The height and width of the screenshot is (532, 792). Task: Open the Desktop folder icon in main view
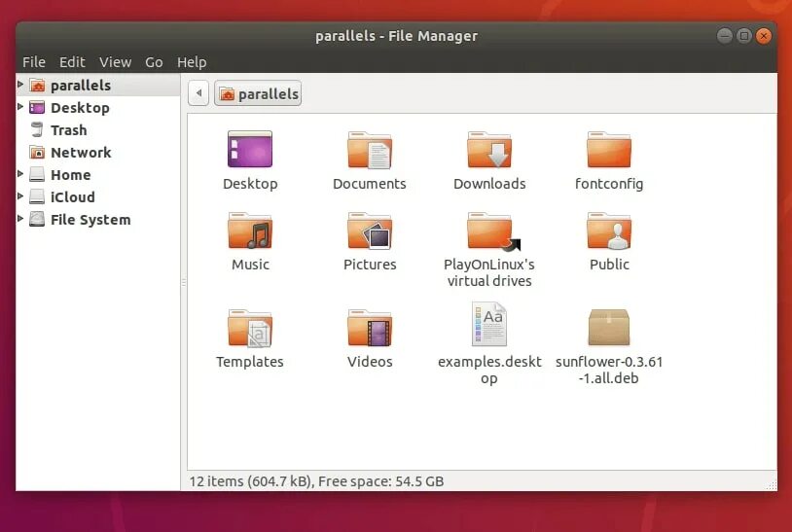(x=250, y=149)
